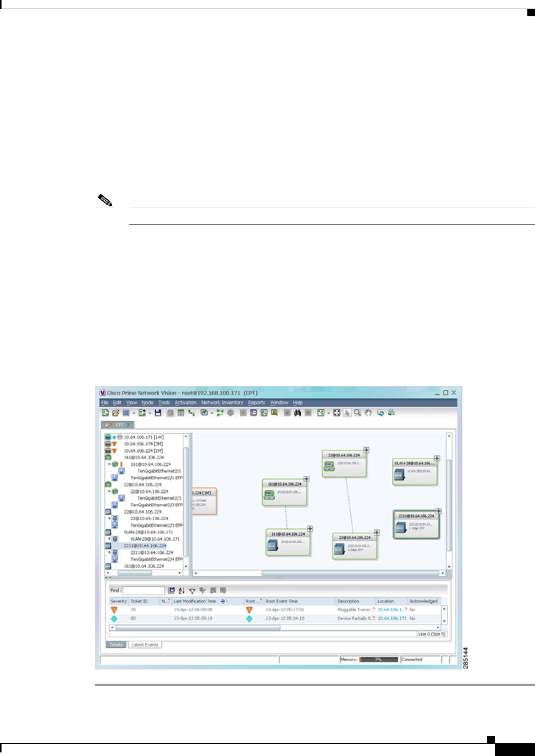Click the Open Map folder icon

pos(116,413)
